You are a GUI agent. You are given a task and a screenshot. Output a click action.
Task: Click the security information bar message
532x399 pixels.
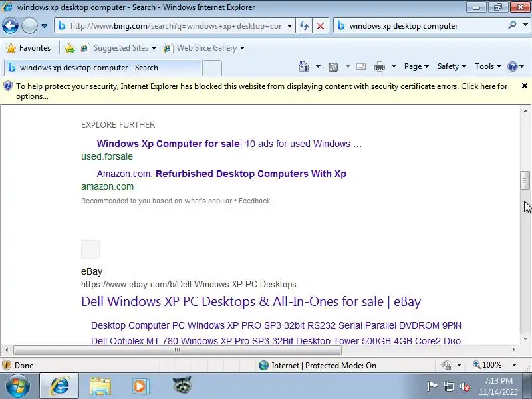point(261,91)
